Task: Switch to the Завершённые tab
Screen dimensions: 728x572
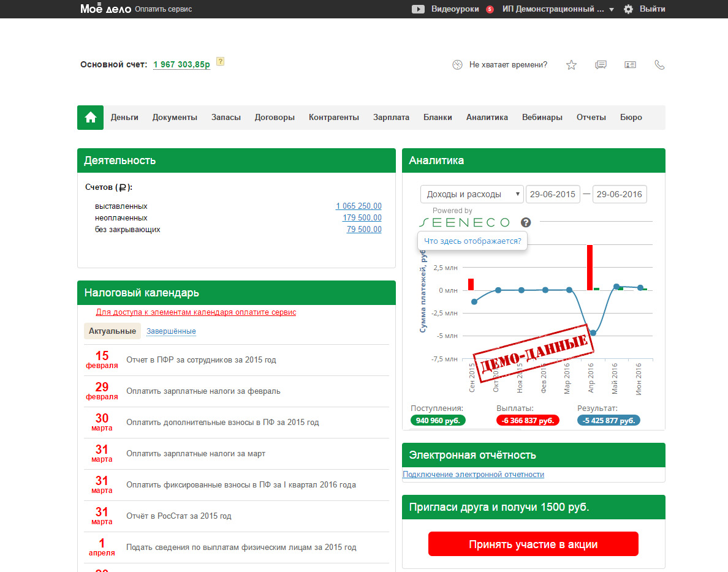Action: 171,331
